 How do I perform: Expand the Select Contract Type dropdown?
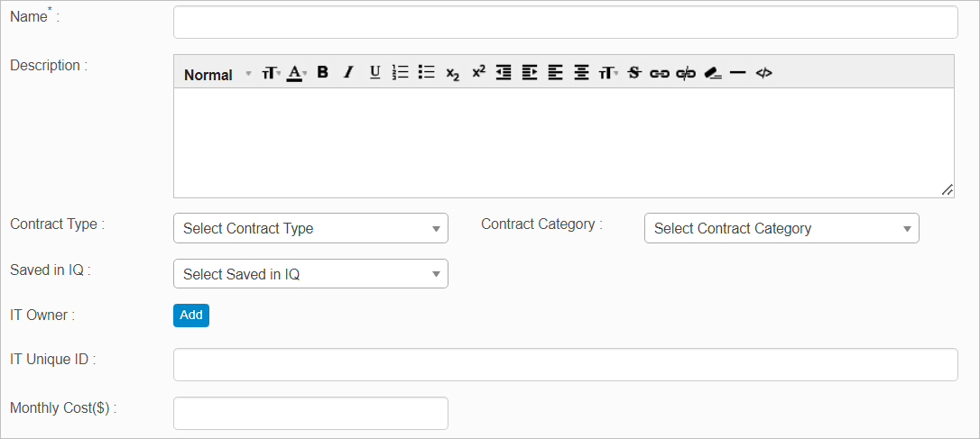pos(310,228)
